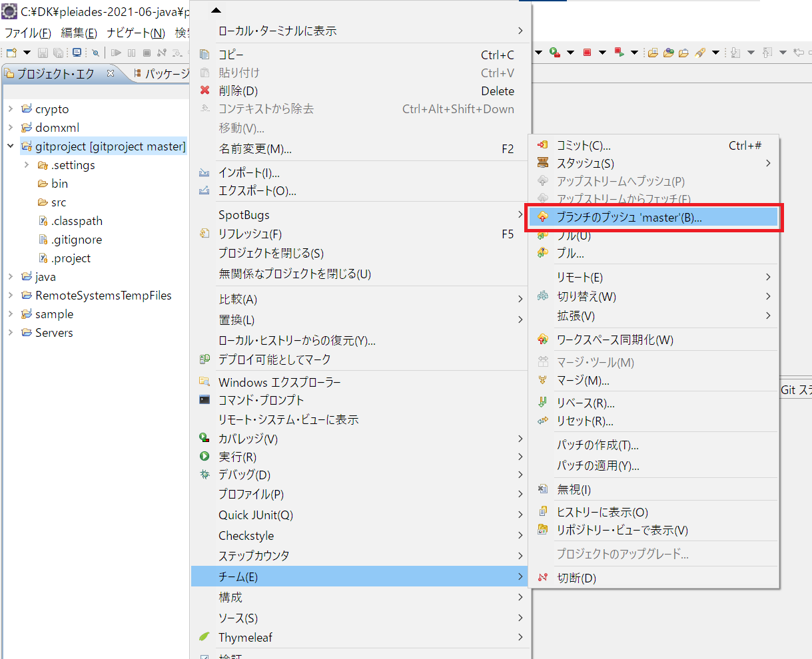This screenshot has height=659, width=812.
Task: Open the デバッグ(D) submenu
Action: pyautogui.click(x=359, y=475)
